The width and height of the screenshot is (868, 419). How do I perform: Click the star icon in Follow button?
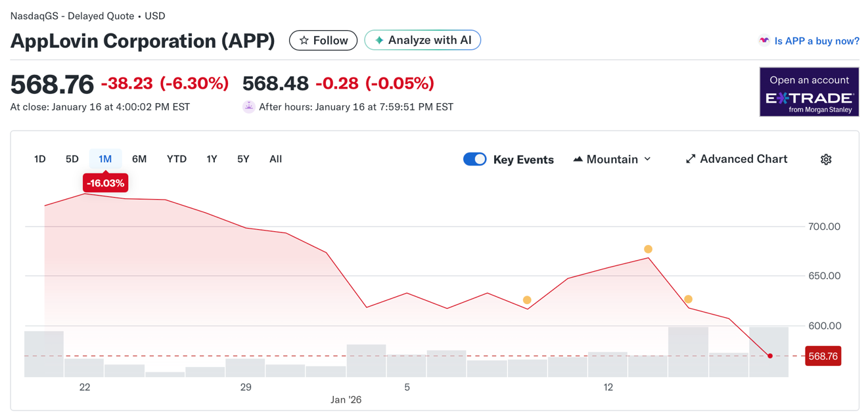(x=304, y=41)
